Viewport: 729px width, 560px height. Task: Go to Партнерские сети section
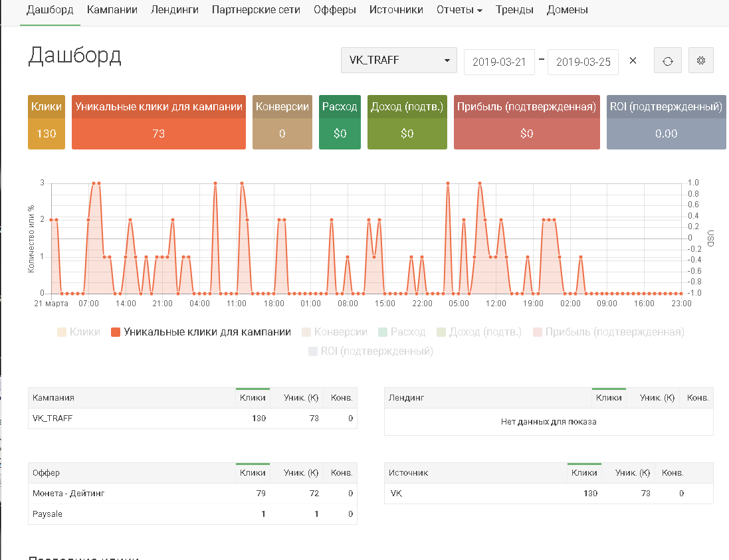point(256,10)
